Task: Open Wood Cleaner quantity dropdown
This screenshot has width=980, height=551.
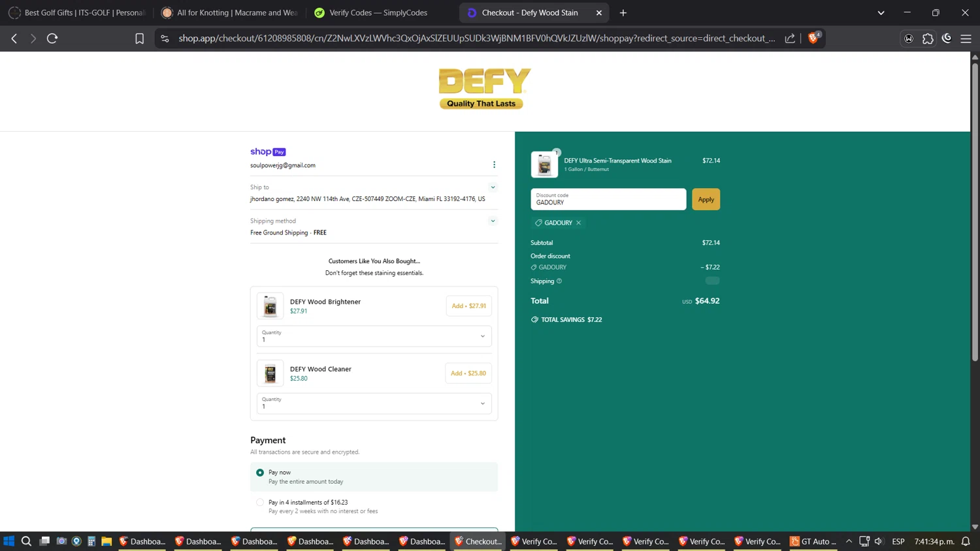Action: click(374, 403)
